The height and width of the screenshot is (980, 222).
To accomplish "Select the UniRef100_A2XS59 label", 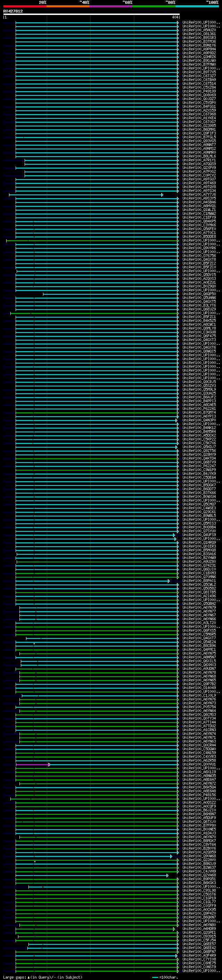I will click(x=199, y=110).
